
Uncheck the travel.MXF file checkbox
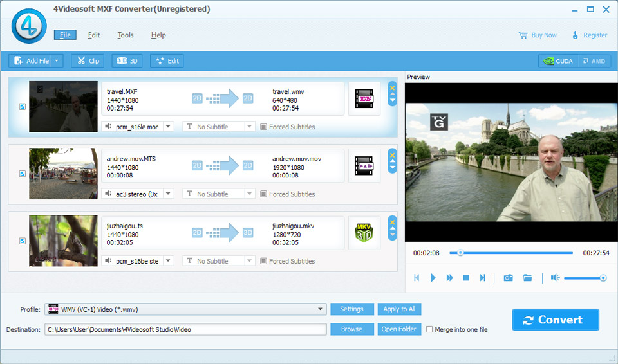tap(23, 106)
